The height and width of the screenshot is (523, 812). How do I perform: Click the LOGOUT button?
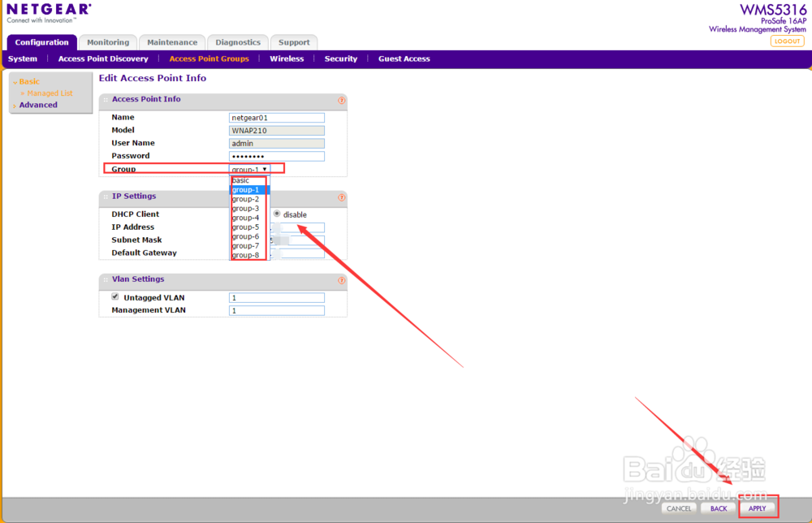click(787, 41)
